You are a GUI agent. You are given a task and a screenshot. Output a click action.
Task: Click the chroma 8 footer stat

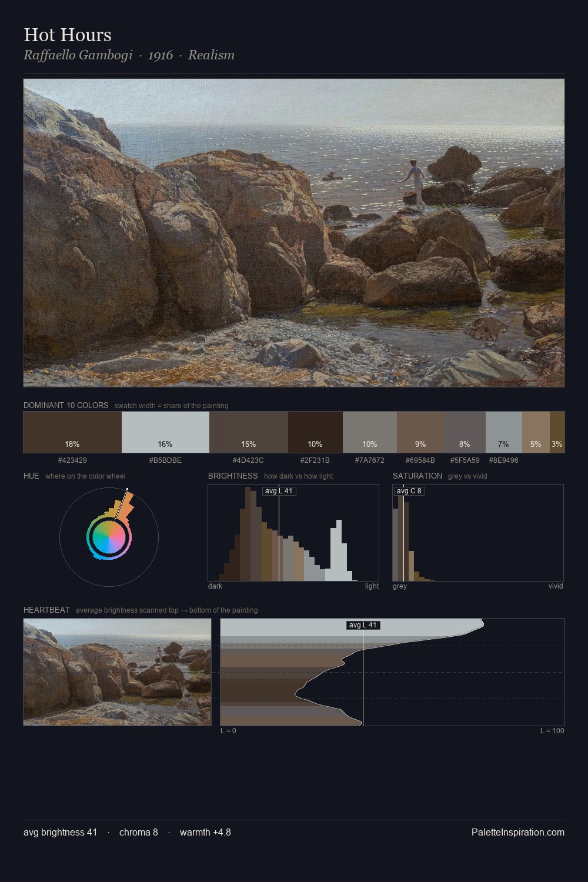point(139,832)
